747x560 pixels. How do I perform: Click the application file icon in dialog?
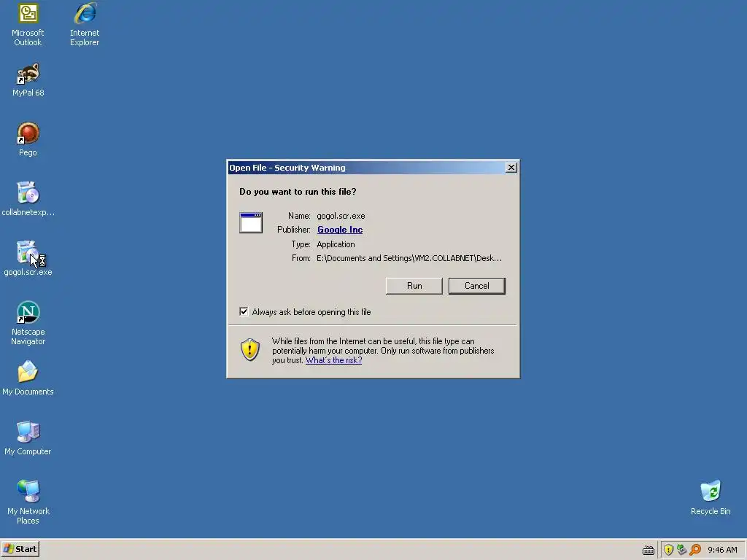point(251,223)
